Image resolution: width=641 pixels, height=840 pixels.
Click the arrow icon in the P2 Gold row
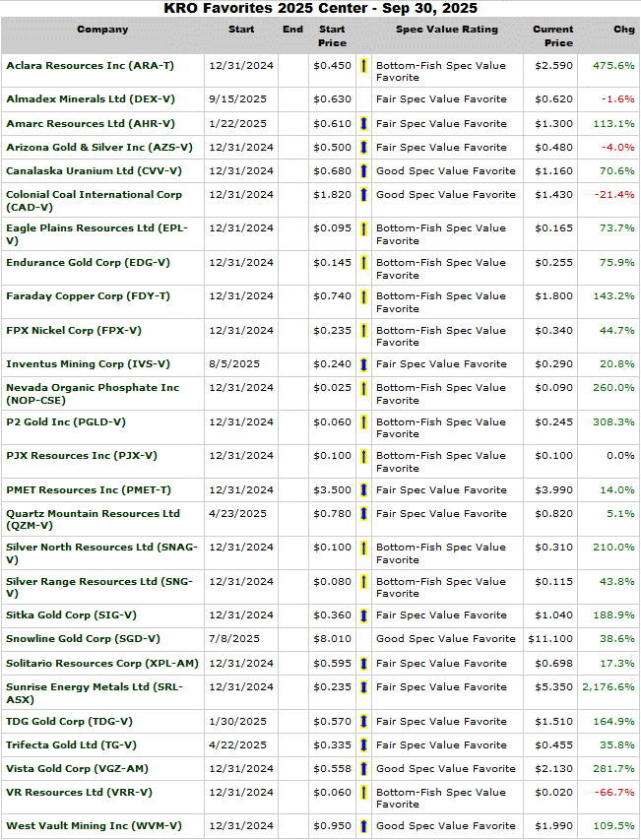coord(363,422)
